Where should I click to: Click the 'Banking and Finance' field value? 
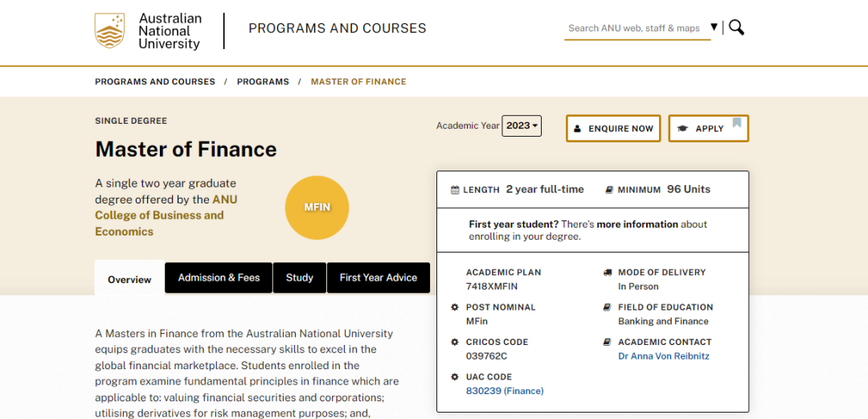(663, 321)
